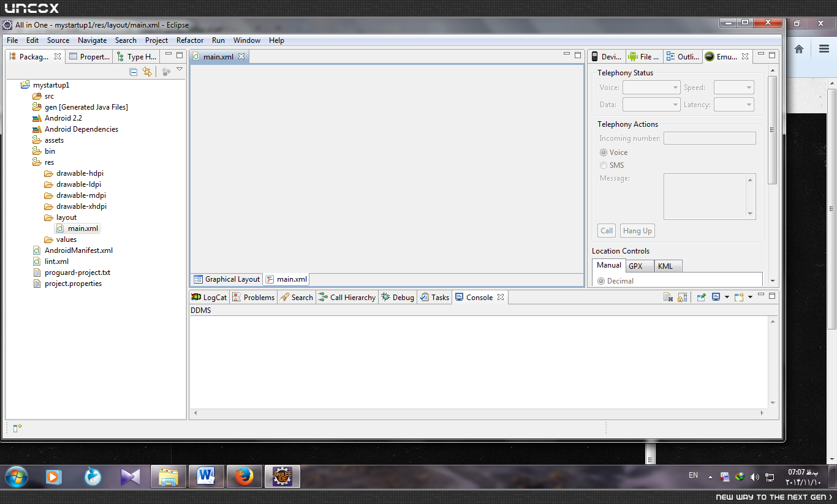
Task: Open the Window menu
Action: click(247, 40)
